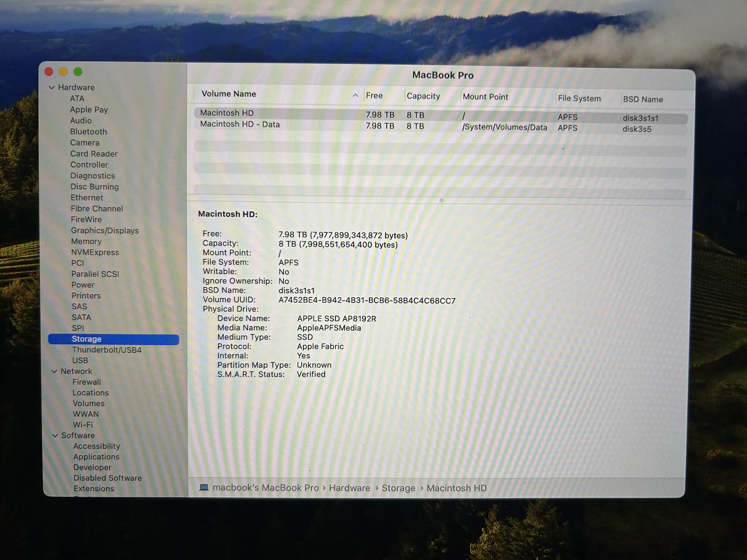
Task: Open Developer under Software
Action: click(92, 468)
